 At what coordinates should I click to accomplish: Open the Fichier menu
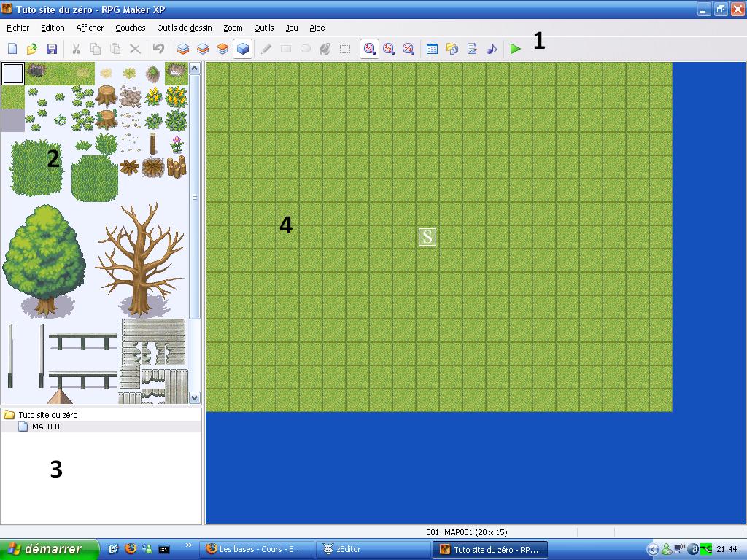18,28
